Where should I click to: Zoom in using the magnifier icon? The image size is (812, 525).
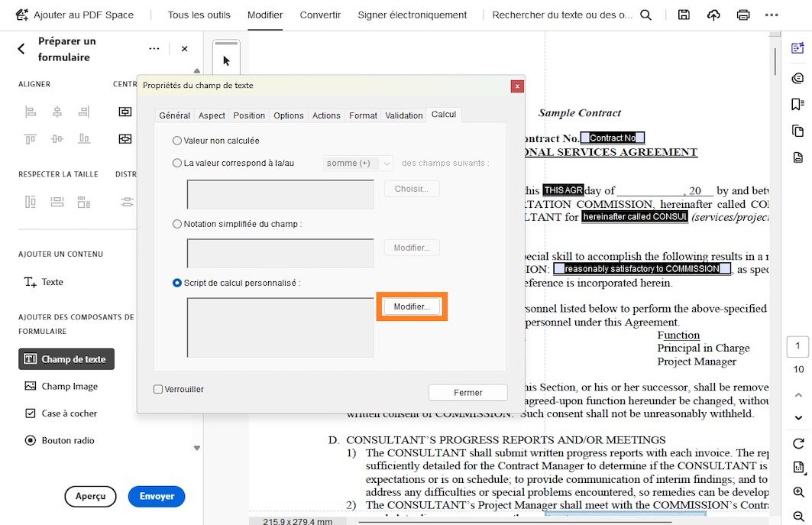click(x=797, y=492)
